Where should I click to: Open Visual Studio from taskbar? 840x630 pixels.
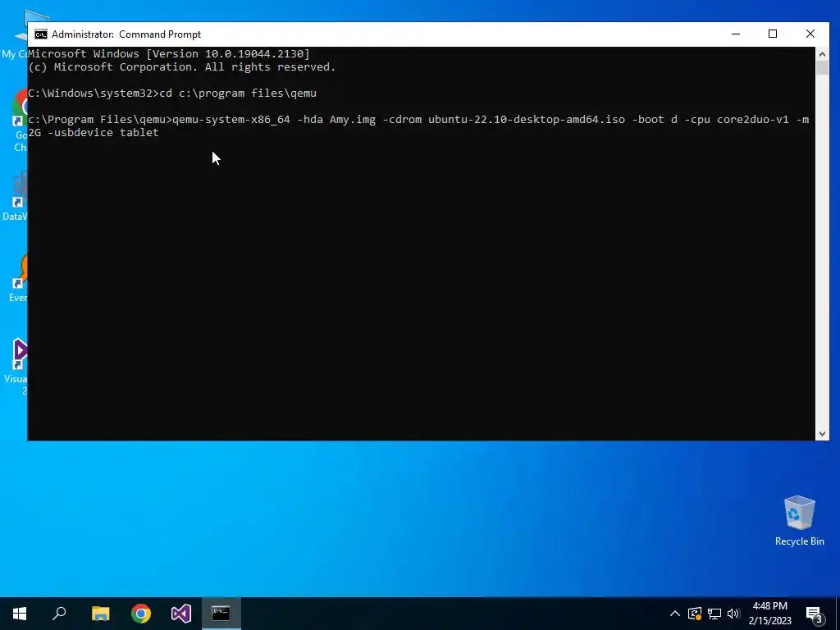[181, 614]
